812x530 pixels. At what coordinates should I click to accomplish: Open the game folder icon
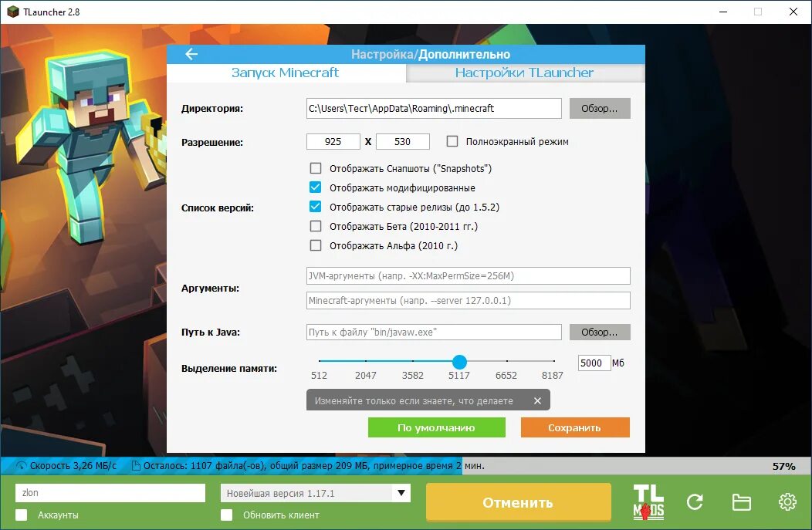coord(742,502)
